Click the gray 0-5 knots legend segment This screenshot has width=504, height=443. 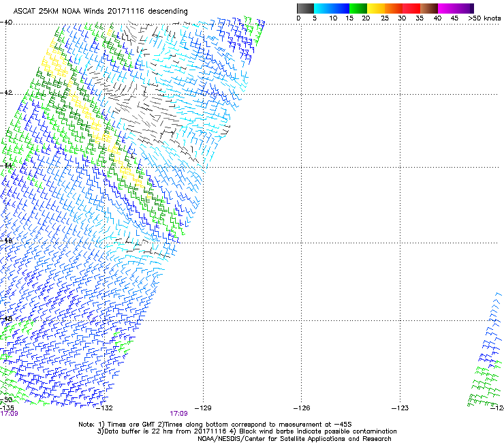click(305, 8)
